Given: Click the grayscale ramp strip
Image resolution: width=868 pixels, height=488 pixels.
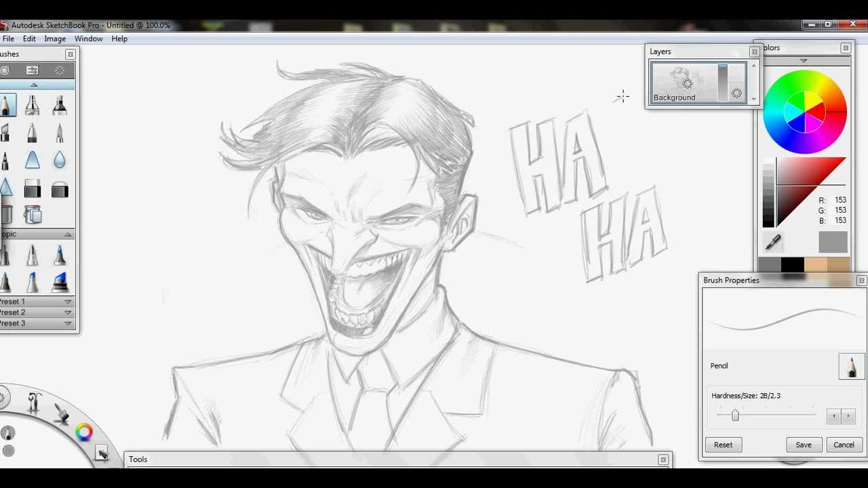Looking at the screenshot, I should tap(768, 193).
